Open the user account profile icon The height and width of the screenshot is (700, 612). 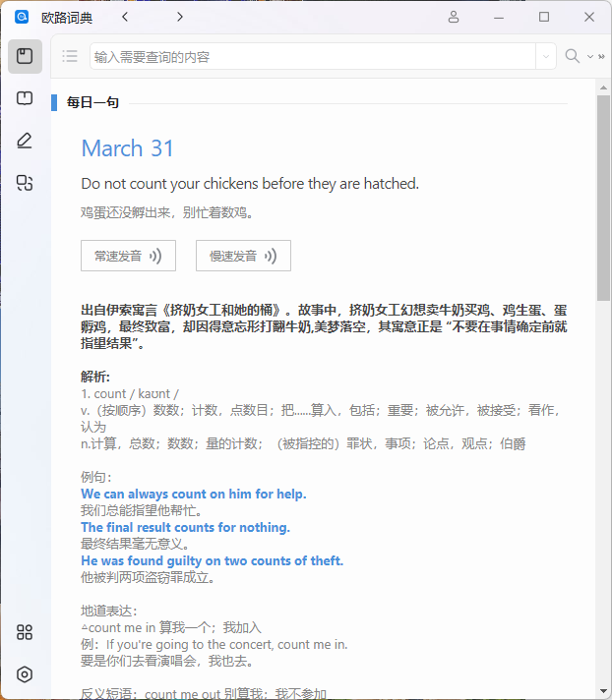454,17
